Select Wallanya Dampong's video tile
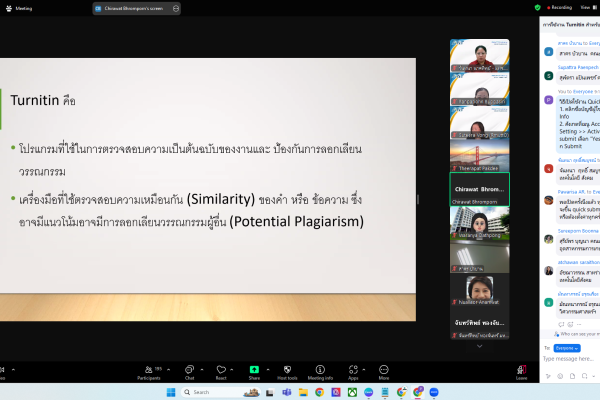600x400 pixels. point(479,223)
